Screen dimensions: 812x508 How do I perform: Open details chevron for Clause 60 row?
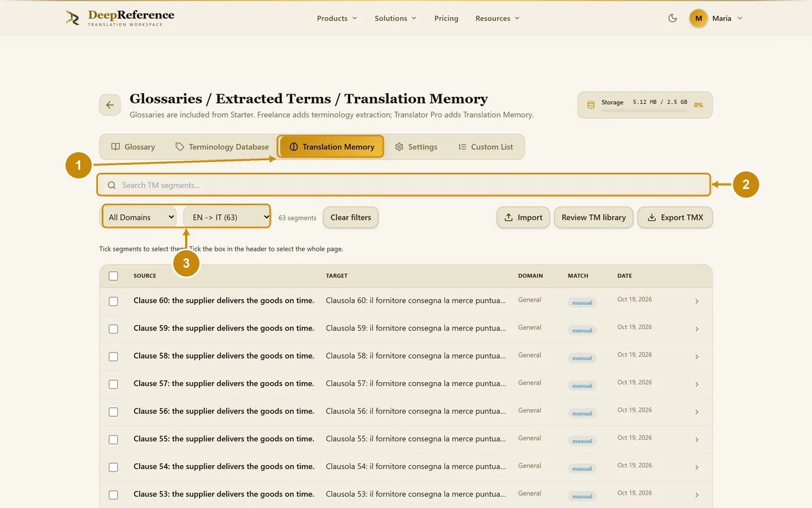point(697,301)
